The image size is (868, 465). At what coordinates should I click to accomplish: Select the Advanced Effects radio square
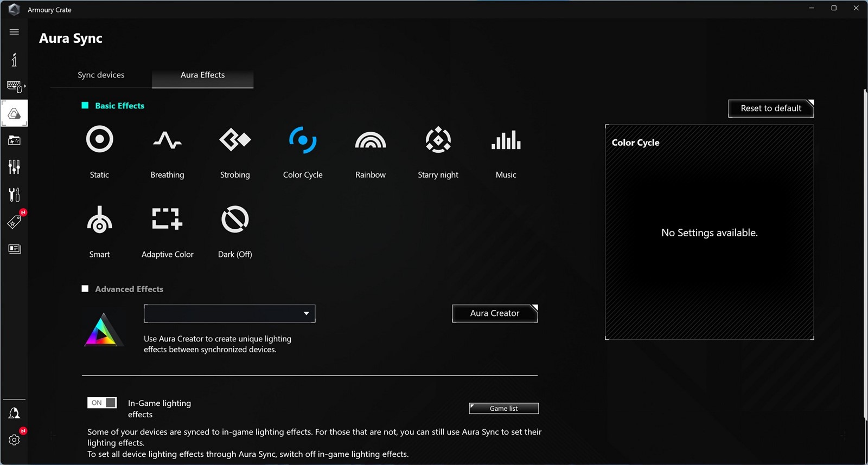tap(85, 289)
